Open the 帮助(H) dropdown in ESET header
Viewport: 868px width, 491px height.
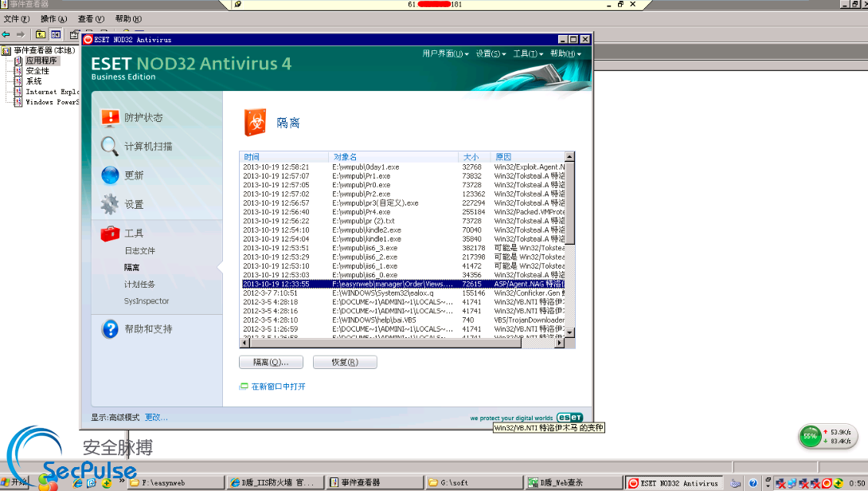click(x=565, y=53)
